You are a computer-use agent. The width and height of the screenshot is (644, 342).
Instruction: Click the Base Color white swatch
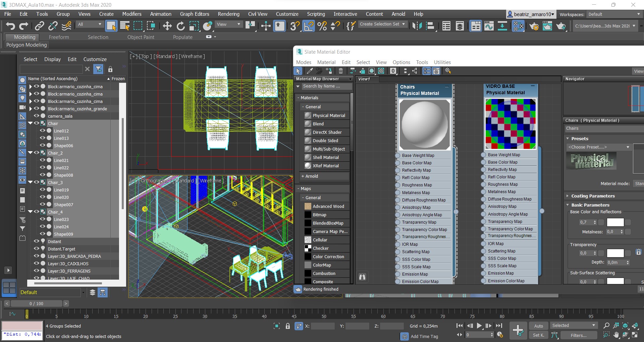click(x=615, y=222)
